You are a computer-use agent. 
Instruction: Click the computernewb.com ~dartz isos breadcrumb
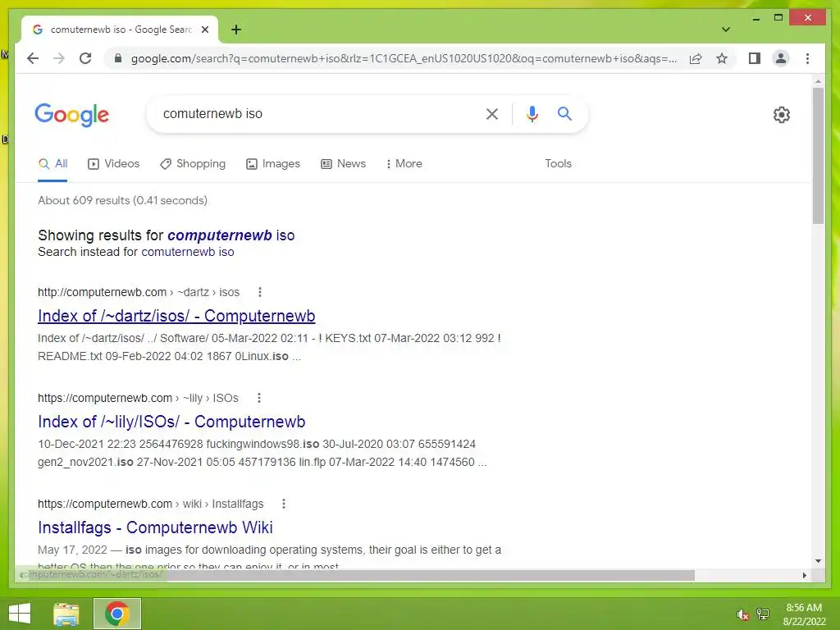[139, 292]
